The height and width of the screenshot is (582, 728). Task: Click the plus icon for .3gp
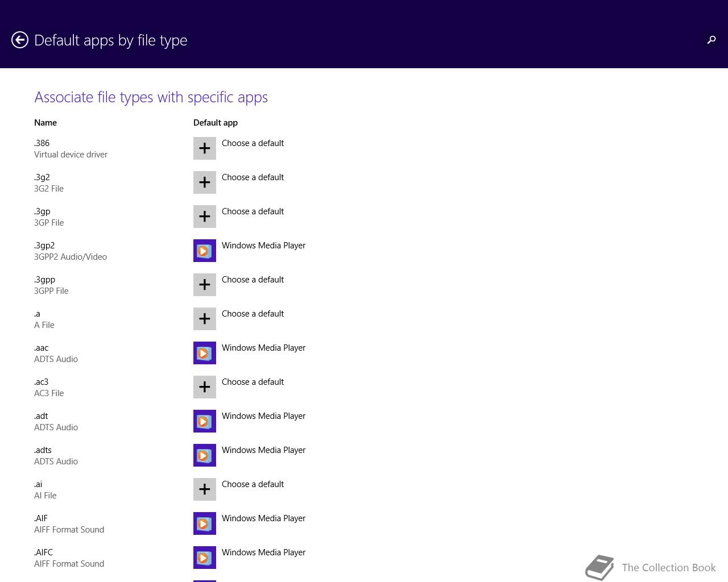tap(205, 217)
